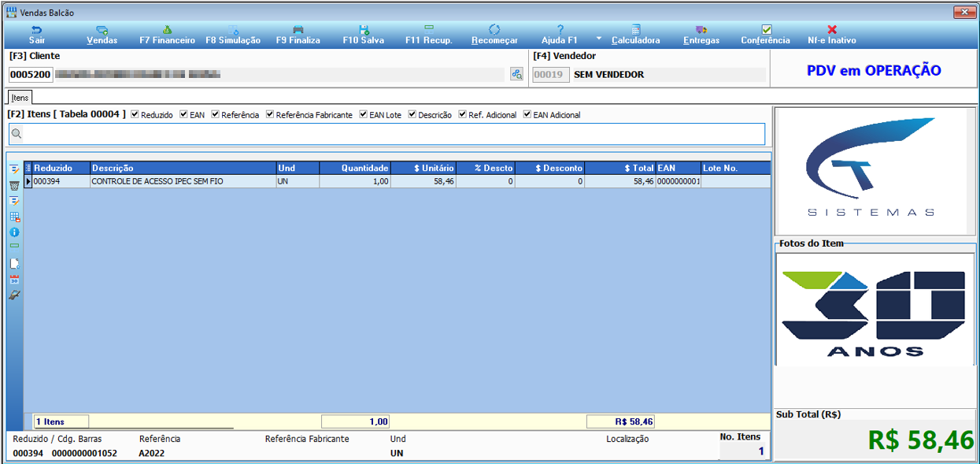Save the sale with F10 Salva
Screen dimensions: 980x464
tap(364, 35)
